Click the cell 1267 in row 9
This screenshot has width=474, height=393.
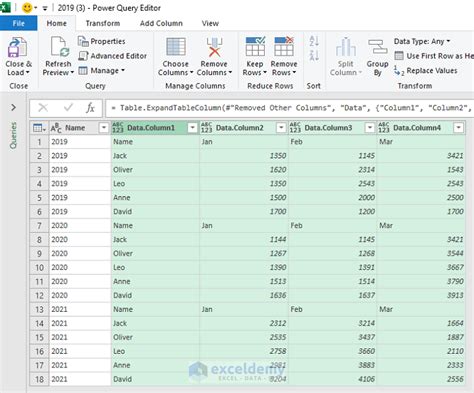coord(244,254)
